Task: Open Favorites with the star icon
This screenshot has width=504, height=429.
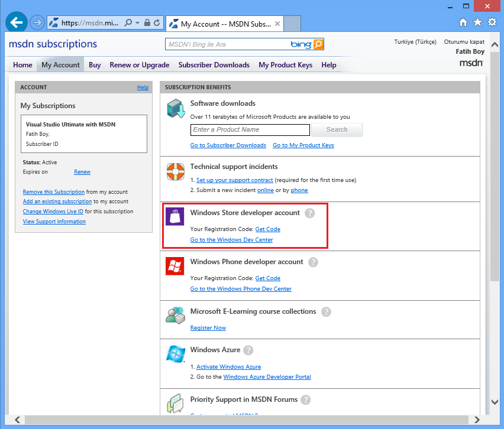Action: pyautogui.click(x=477, y=22)
